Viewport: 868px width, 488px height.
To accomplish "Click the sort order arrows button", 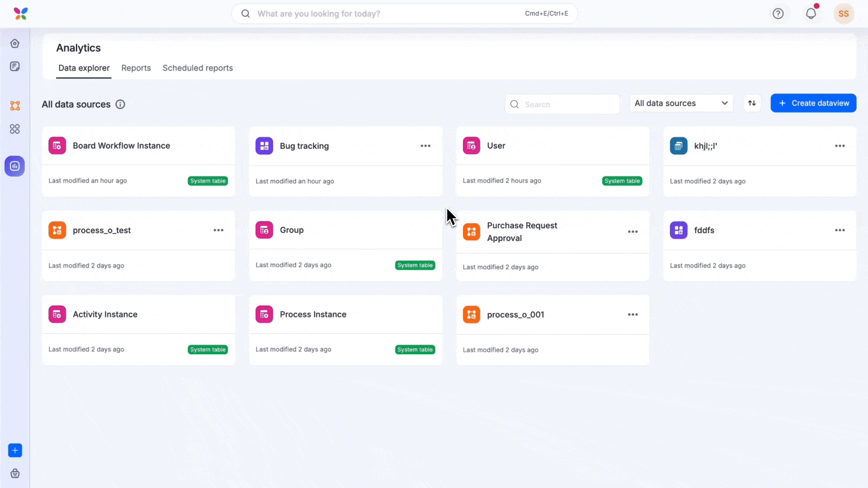I will pos(752,103).
